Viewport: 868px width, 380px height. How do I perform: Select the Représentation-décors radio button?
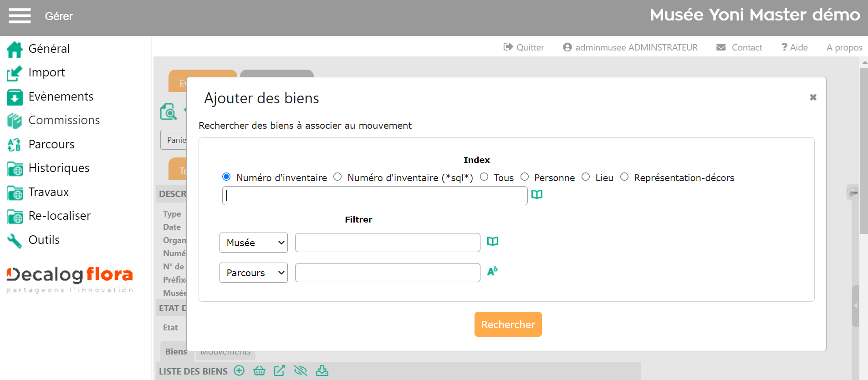click(624, 177)
